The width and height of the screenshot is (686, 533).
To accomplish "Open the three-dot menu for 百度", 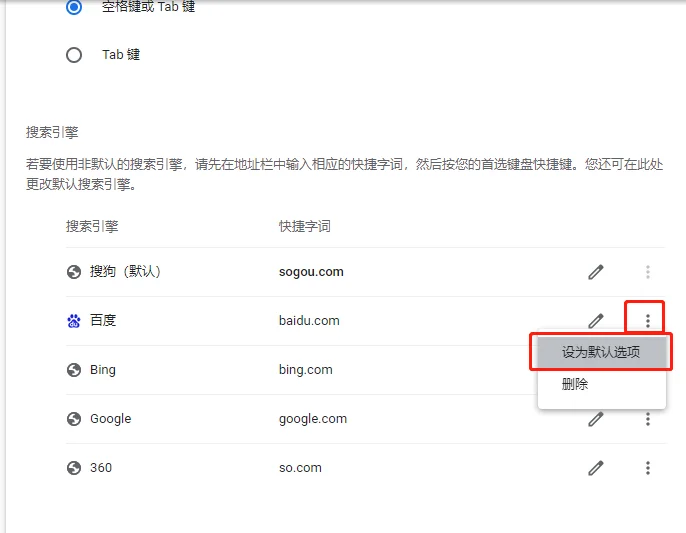I will coord(648,321).
